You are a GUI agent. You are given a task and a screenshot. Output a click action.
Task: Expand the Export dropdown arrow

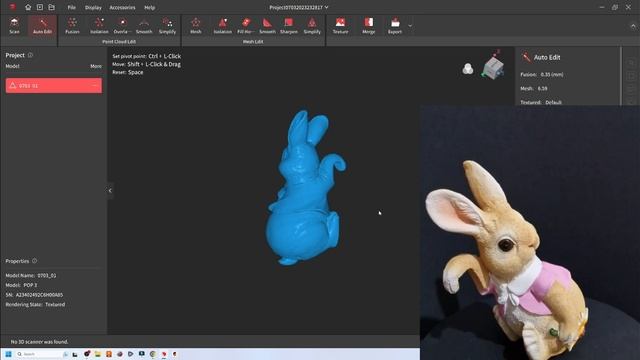410,26
